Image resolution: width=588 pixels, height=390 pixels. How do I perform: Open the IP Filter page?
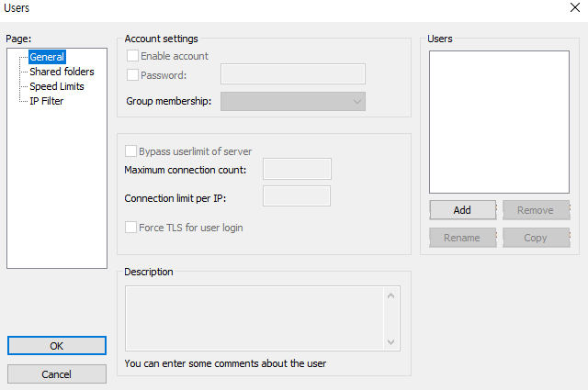(x=47, y=101)
